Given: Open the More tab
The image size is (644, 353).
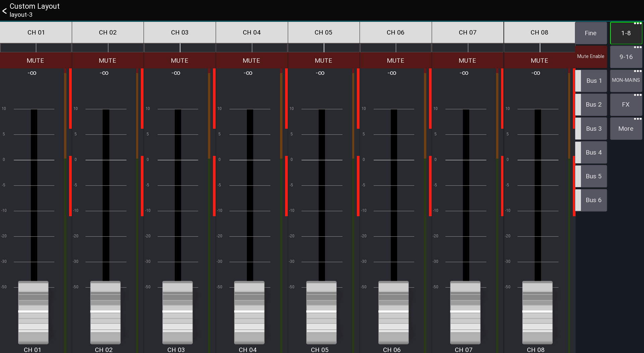Looking at the screenshot, I should click(626, 129).
